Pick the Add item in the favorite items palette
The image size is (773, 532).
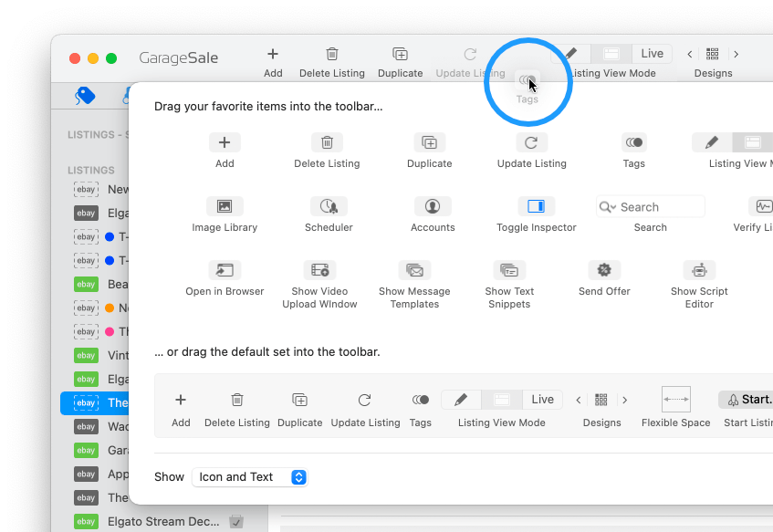225,142
